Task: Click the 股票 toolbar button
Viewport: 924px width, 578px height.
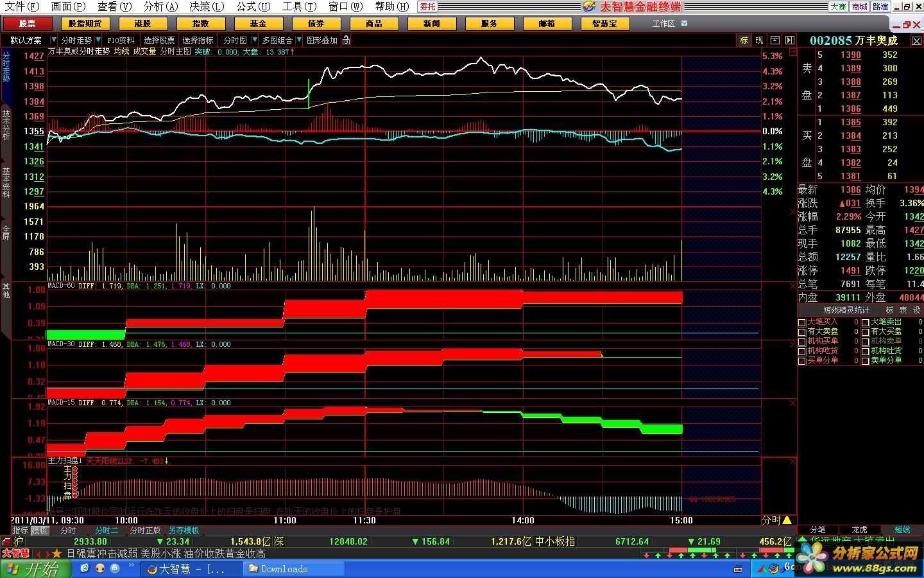Action: (27, 23)
